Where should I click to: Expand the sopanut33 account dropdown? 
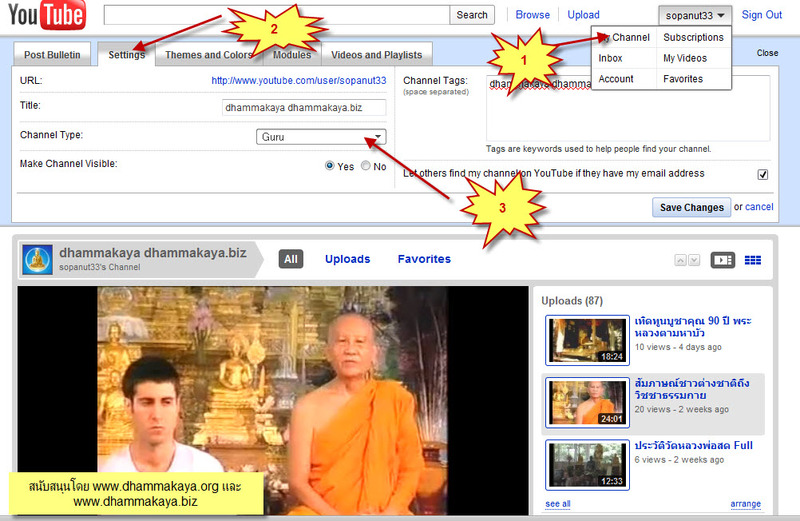[694, 15]
